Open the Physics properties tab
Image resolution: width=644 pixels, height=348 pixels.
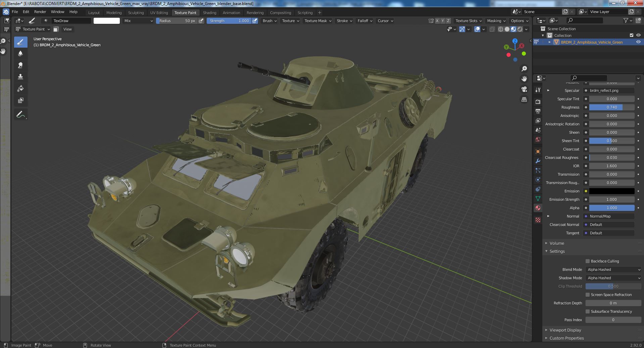538,180
